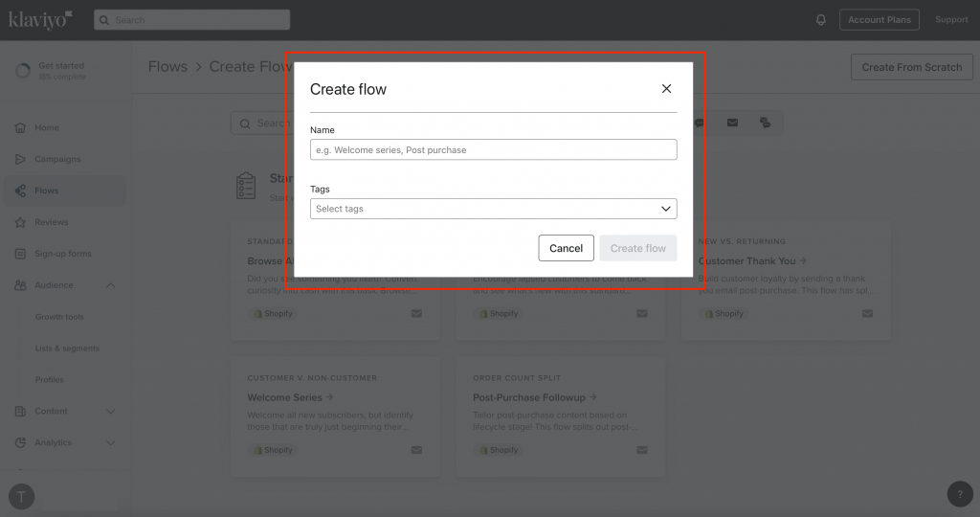Go to Campaigns in sidebar
The height and width of the screenshot is (517, 980).
(x=57, y=159)
